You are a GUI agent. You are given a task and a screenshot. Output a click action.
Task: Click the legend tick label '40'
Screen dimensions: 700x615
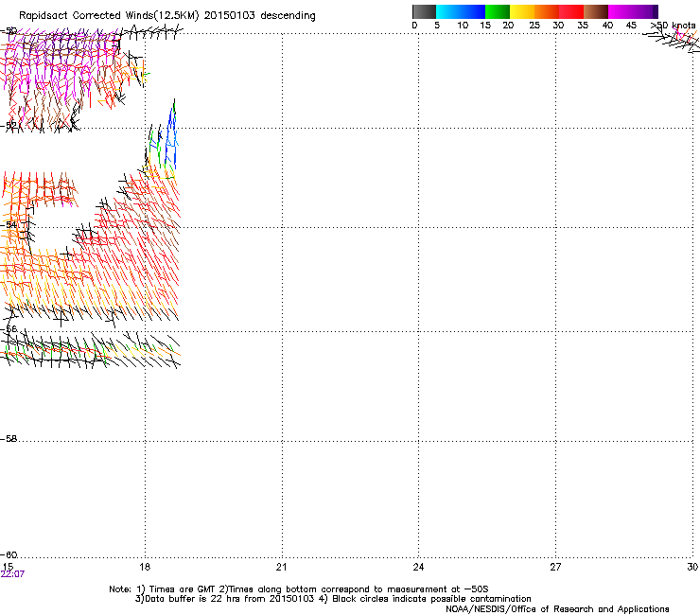click(607, 25)
